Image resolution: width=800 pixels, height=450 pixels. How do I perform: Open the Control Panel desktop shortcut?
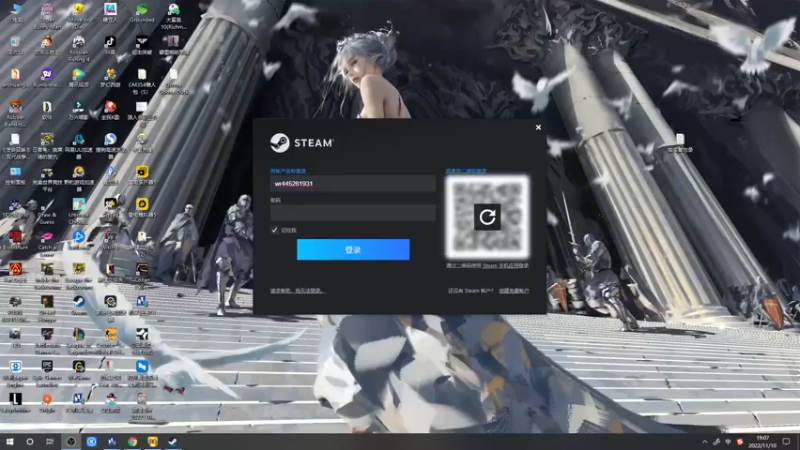[x=15, y=175]
